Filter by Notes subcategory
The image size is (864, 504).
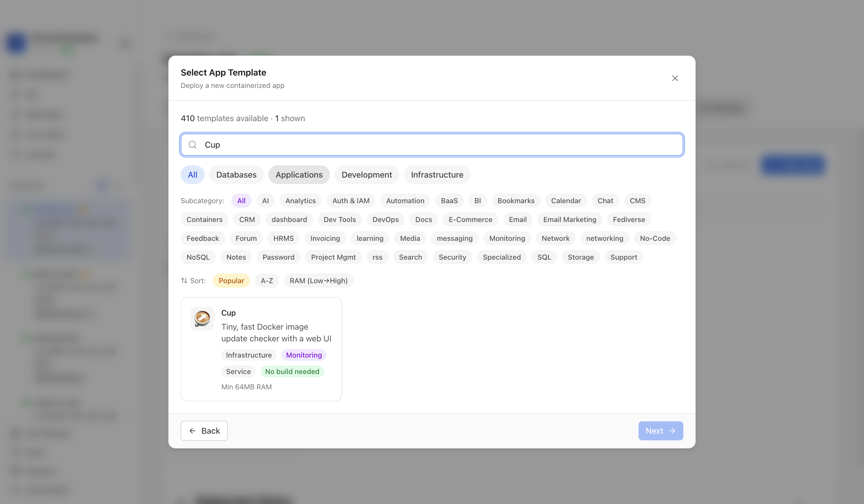click(236, 257)
